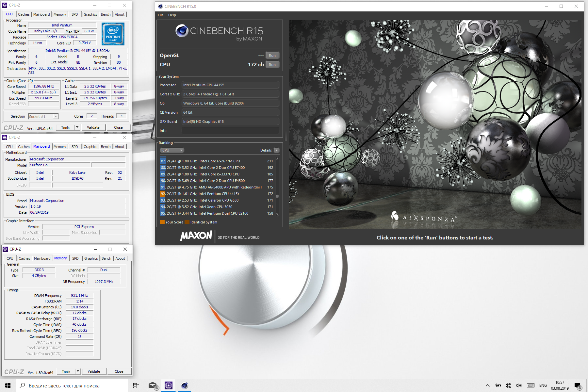Image resolution: width=588 pixels, height=392 pixels.
Task: Select rank 89 Core i5-3337U entry
Action: point(217,174)
